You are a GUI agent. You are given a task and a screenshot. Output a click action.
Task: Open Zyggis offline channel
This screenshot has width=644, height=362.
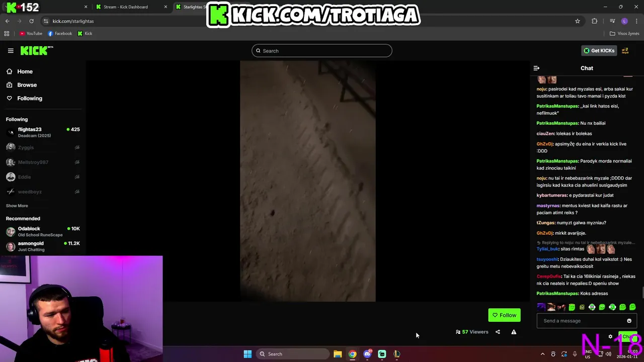(43, 147)
